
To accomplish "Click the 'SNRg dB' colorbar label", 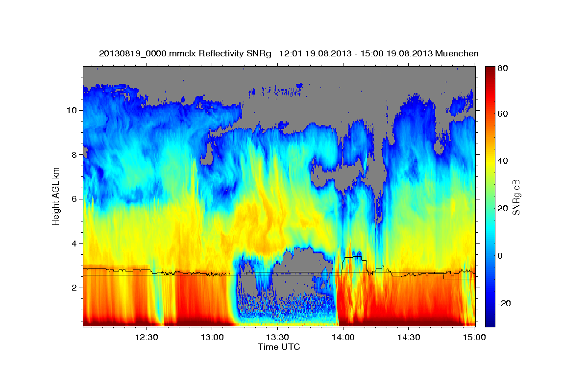I will (x=515, y=197).
